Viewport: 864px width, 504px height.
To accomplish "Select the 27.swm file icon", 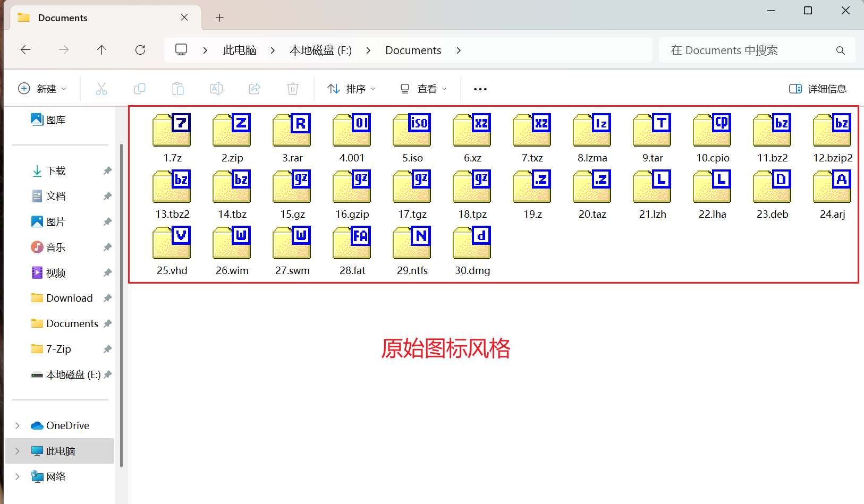I will point(292,243).
